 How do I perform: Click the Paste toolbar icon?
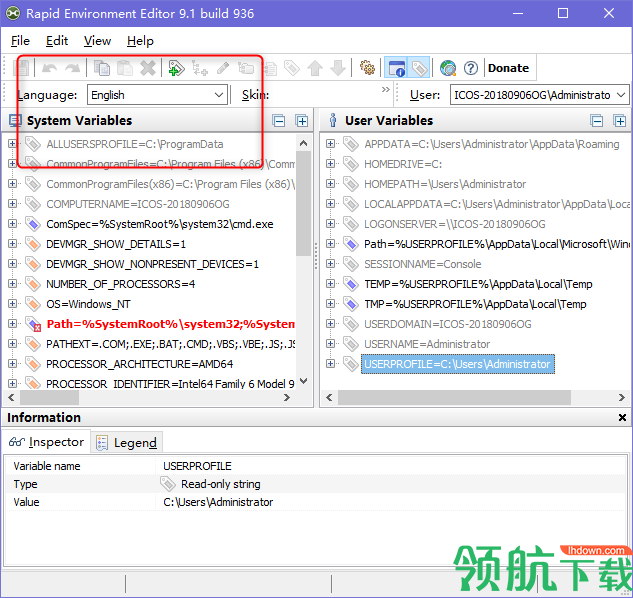coord(125,68)
